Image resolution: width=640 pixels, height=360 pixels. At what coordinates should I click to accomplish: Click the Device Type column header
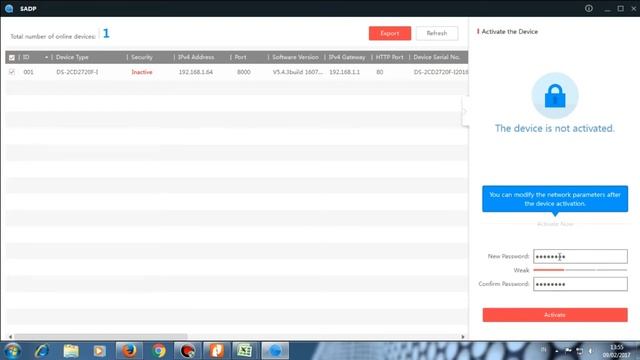72,58
